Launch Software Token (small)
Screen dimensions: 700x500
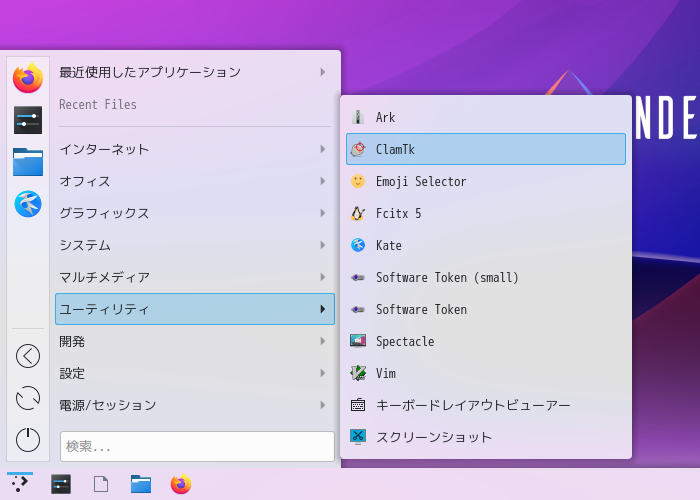coord(486,277)
